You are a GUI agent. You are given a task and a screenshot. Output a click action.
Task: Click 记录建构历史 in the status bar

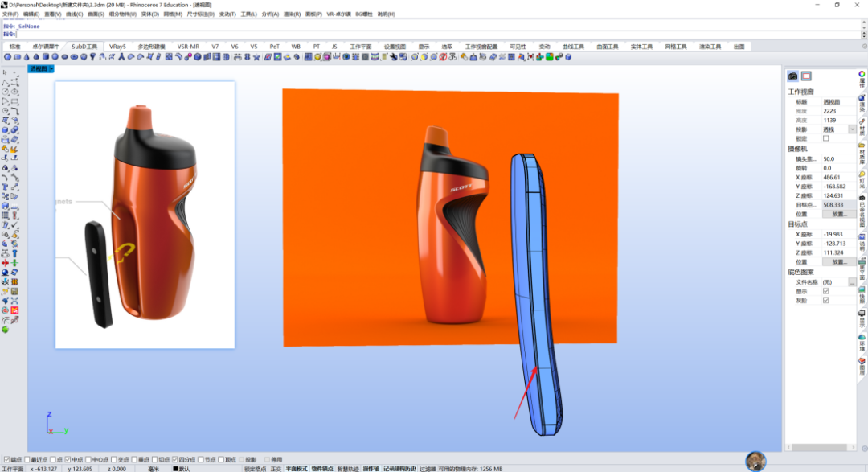[x=399, y=469]
